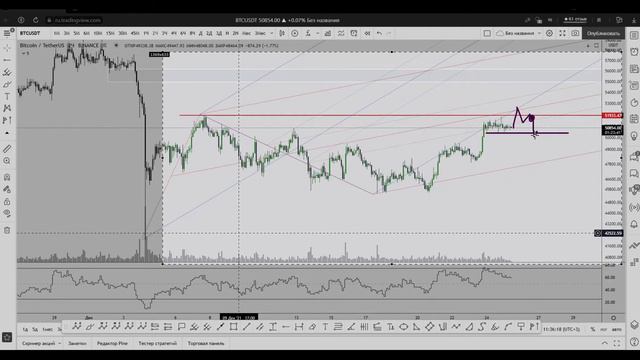Select the crosshair cursor tool
The width and height of the screenshot is (640, 360).
(7, 48)
